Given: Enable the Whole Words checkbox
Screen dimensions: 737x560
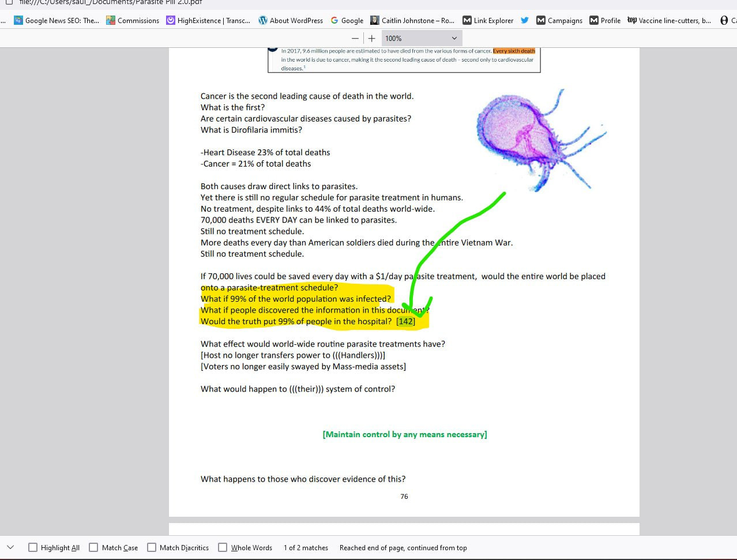Looking at the screenshot, I should tap(223, 547).
